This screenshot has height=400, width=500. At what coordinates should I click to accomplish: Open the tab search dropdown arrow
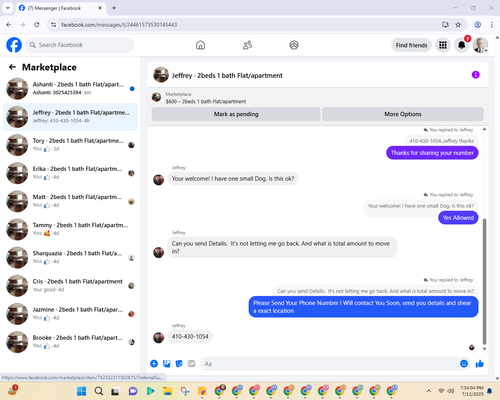point(8,8)
